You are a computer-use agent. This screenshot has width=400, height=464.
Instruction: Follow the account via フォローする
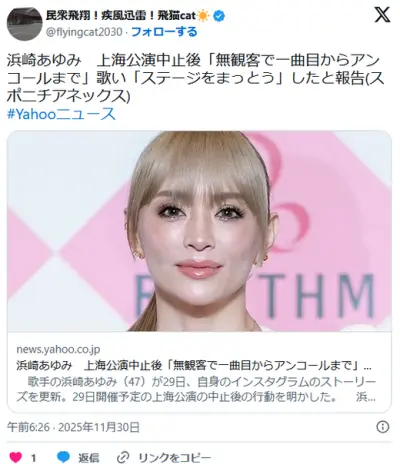(x=164, y=32)
